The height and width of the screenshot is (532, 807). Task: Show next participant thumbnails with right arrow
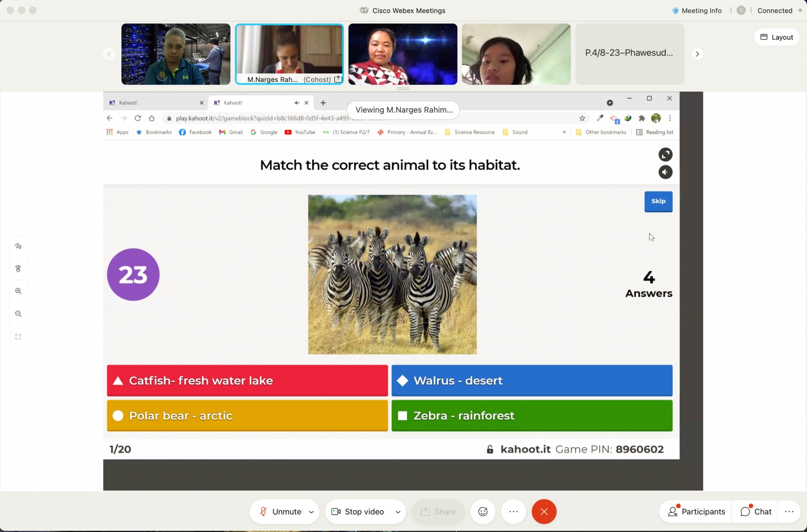(x=697, y=54)
